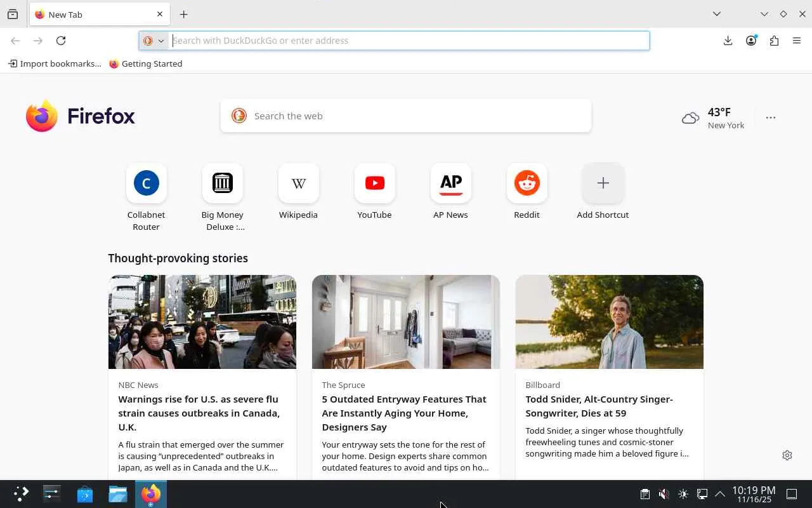Viewport: 812px width, 508px height.
Task: Click the muted volume tray icon
Action: pyautogui.click(x=664, y=494)
